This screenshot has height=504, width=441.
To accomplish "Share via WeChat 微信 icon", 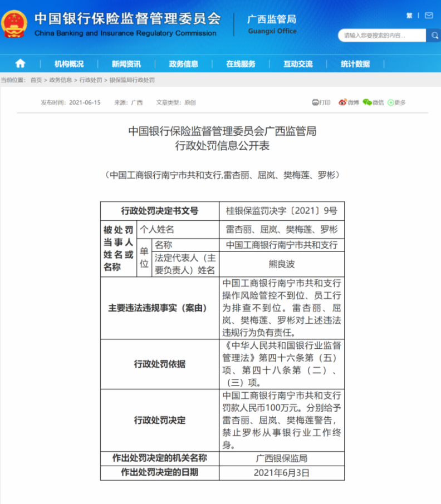I will point(373,102).
